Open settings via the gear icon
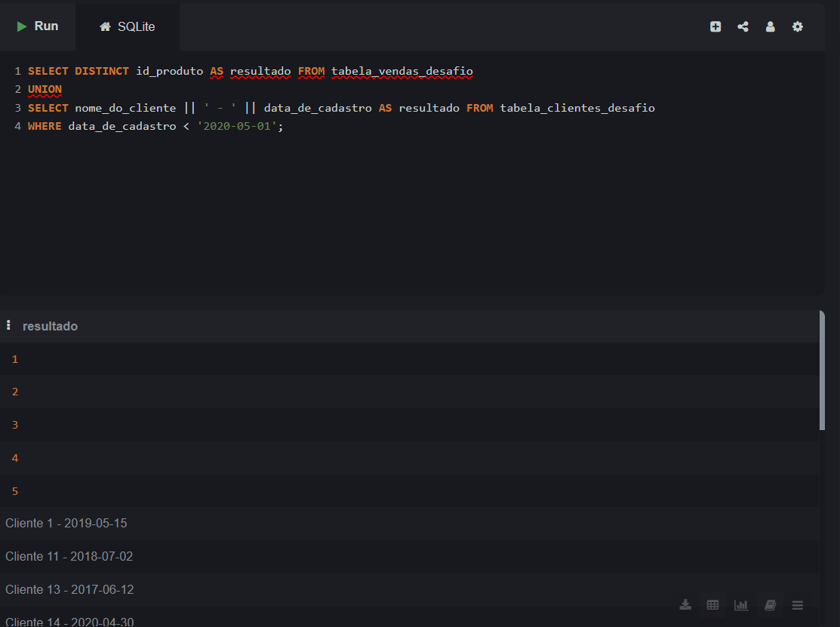The width and height of the screenshot is (840, 627). click(797, 26)
